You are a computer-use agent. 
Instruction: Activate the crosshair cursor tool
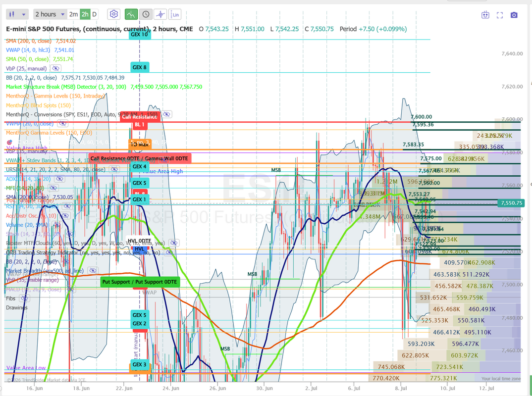click(160, 14)
